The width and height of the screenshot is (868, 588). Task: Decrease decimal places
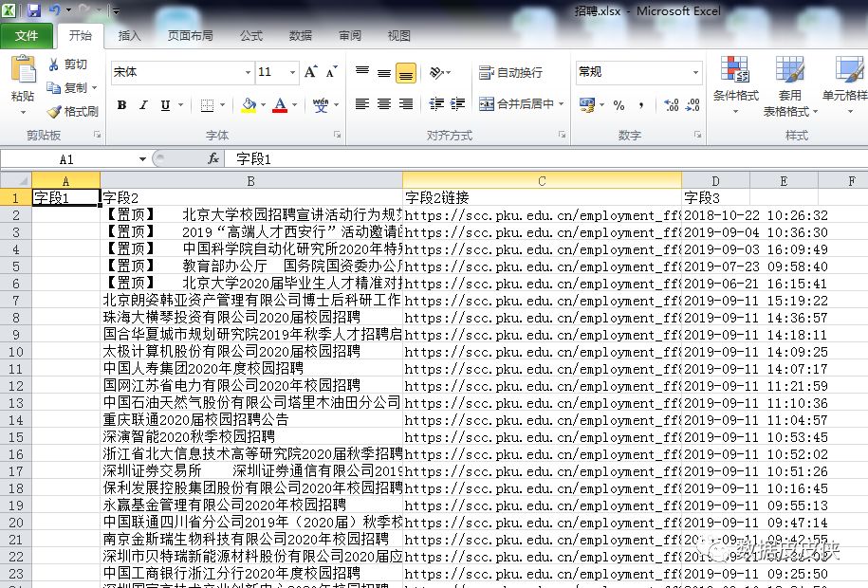(x=693, y=105)
